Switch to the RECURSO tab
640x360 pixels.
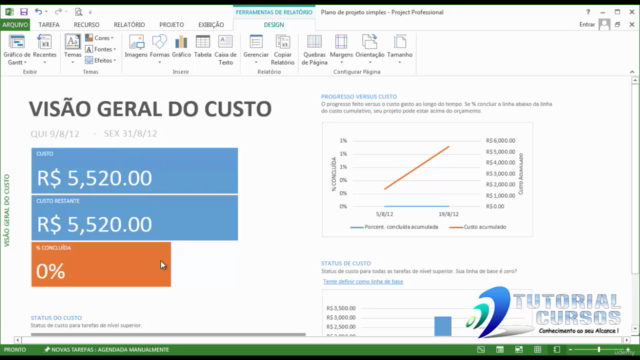coord(87,24)
